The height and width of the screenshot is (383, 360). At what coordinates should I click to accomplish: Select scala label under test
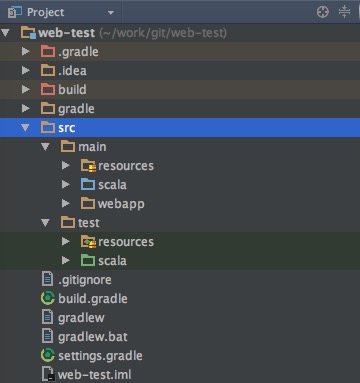tap(112, 261)
